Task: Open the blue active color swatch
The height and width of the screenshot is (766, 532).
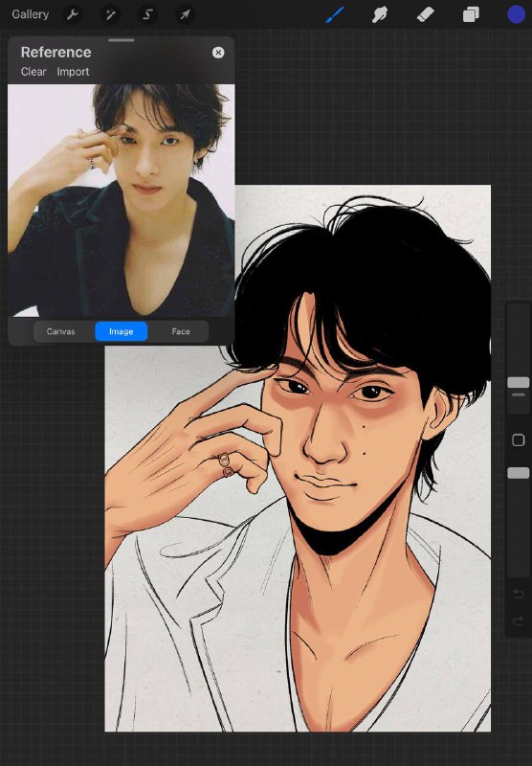Action: tap(517, 14)
